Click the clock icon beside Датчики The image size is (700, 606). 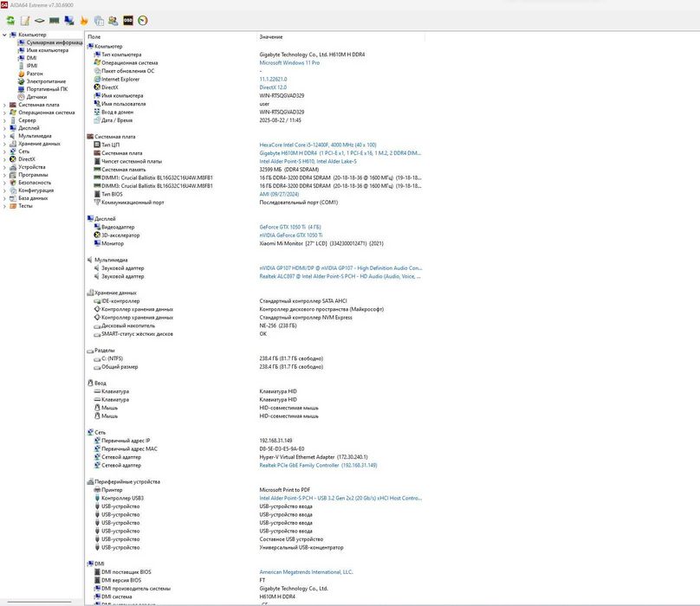tap(21, 97)
